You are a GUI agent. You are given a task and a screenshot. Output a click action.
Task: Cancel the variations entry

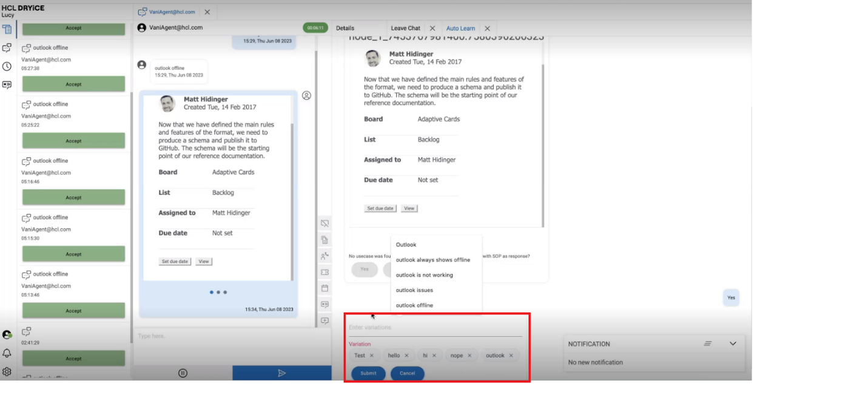pos(407,373)
